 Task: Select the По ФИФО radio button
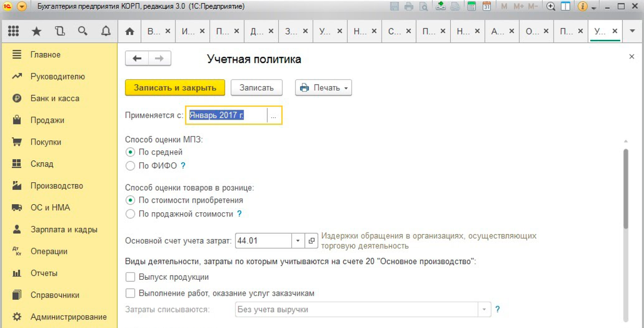[x=130, y=166]
